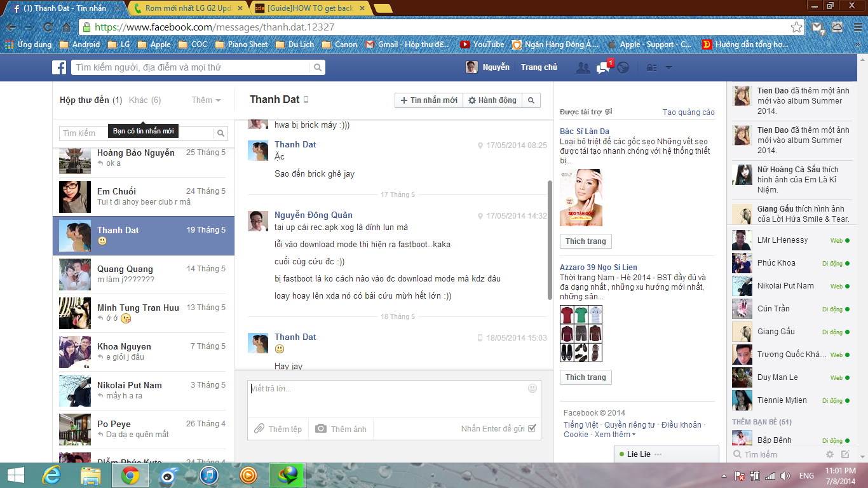Image resolution: width=868 pixels, height=488 pixels.
Task: Open chat sidebar settings gear
Action: (x=829, y=454)
